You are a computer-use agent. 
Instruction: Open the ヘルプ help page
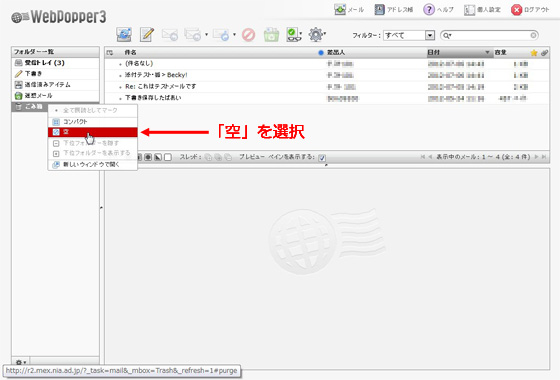click(x=438, y=10)
